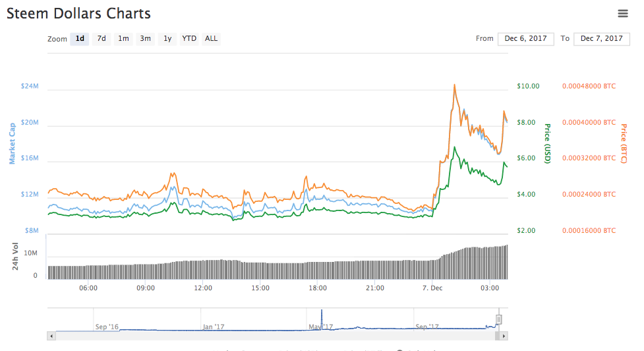The width and height of the screenshot is (644, 351).
Task: Click the 06:00 time axis label
Action: [88, 288]
